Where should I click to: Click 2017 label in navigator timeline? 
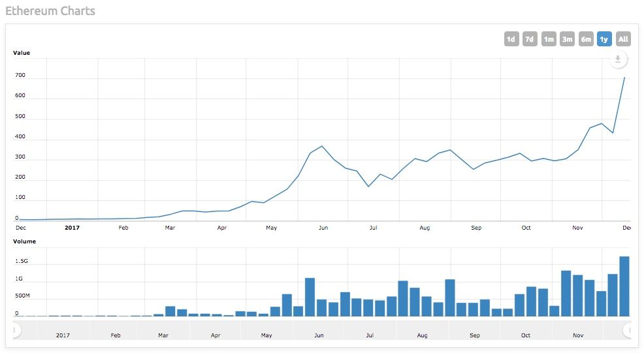(x=63, y=335)
